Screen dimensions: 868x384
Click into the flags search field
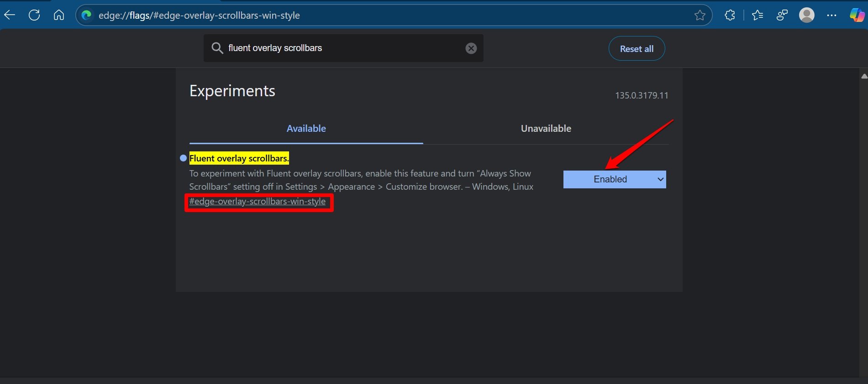pos(343,48)
